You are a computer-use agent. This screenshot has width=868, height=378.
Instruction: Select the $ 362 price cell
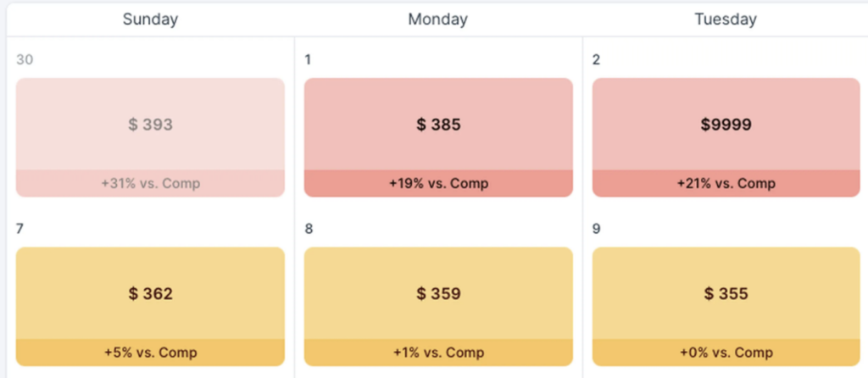coord(150,294)
